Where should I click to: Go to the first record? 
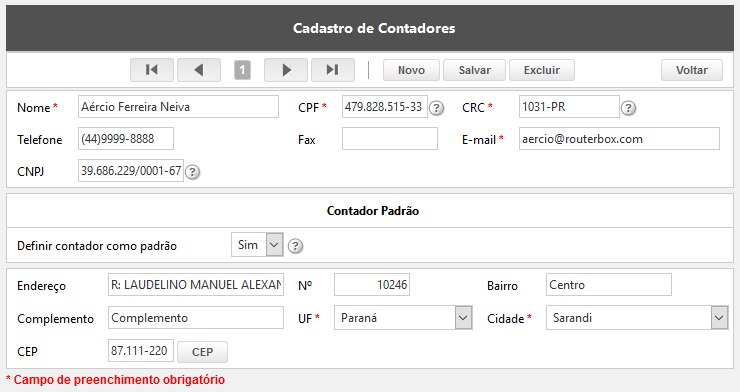click(152, 70)
